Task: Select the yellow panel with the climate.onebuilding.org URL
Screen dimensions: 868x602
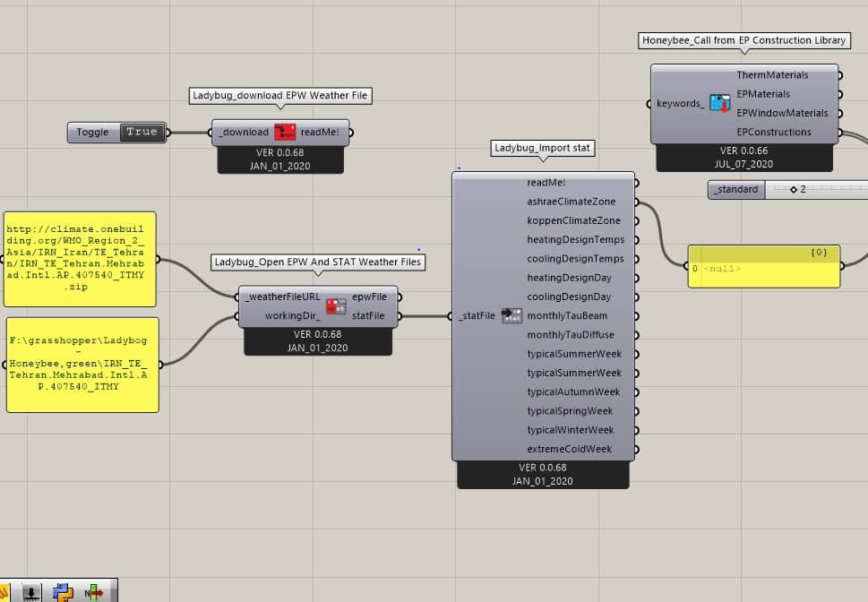Action: click(80, 259)
